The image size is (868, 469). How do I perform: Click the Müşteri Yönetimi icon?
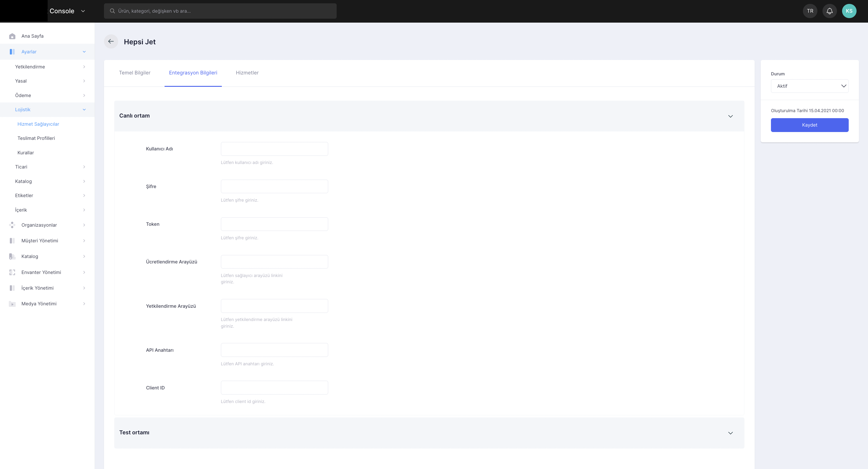point(12,241)
